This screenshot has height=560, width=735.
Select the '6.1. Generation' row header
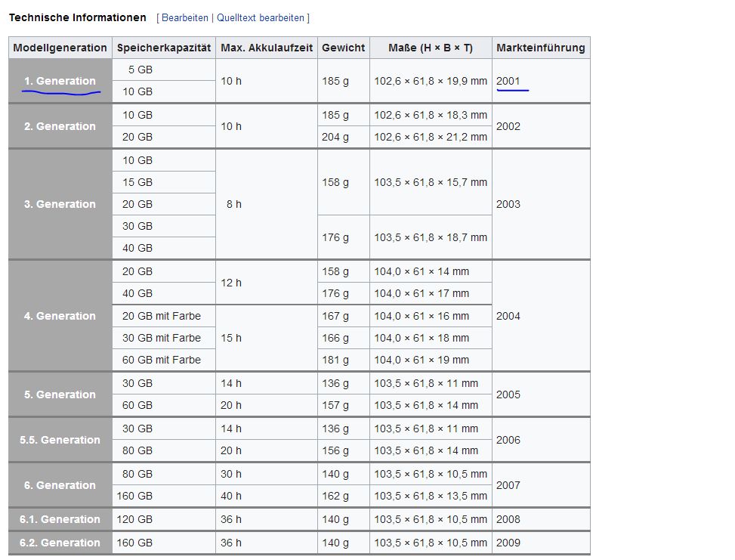[60, 519]
